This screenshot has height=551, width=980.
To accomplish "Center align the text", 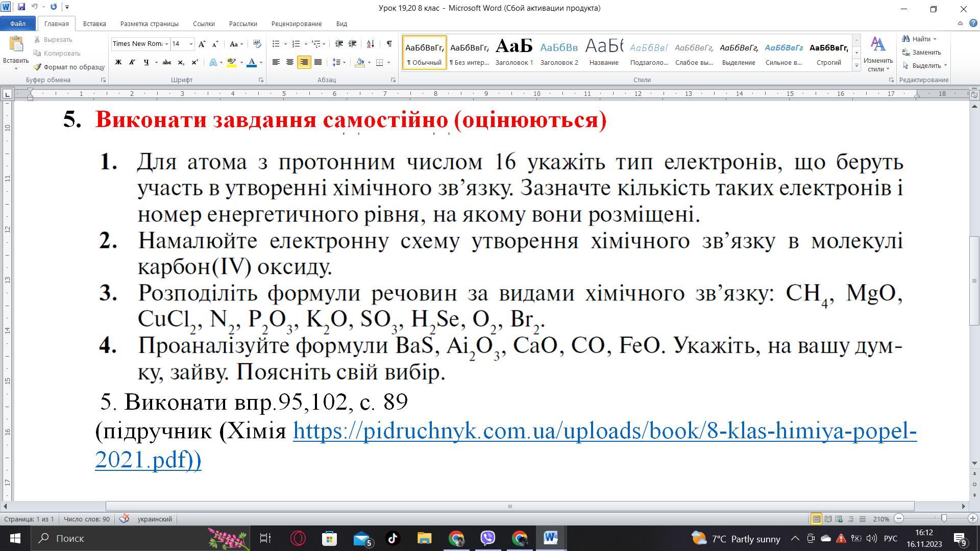I will tap(290, 62).
